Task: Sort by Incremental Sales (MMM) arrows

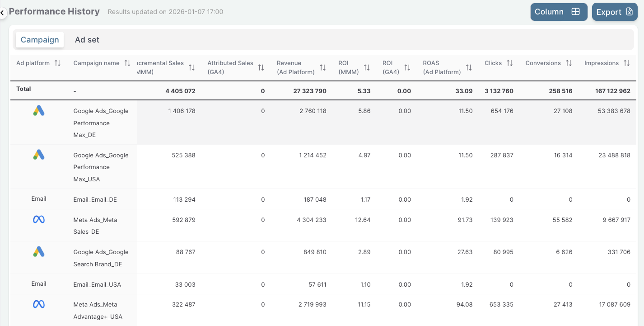Action: point(191,67)
